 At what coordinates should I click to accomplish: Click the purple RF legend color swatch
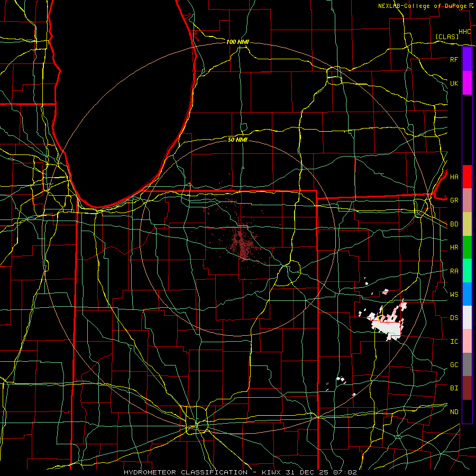tap(467, 59)
